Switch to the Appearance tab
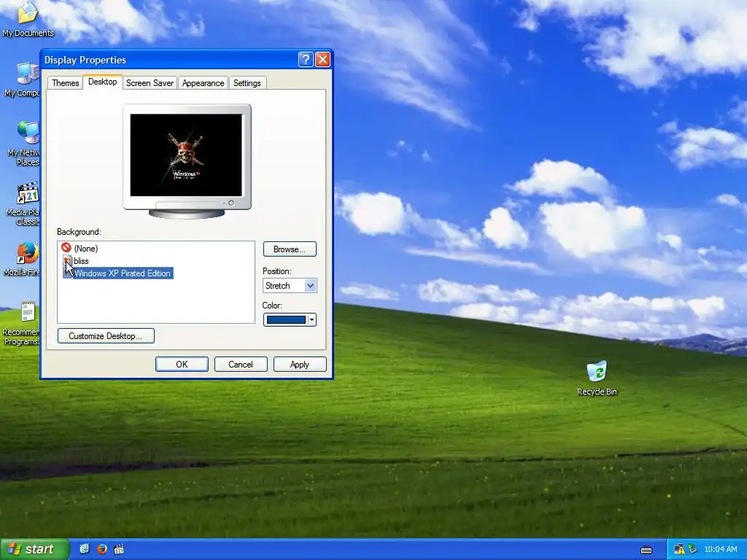 [x=203, y=83]
